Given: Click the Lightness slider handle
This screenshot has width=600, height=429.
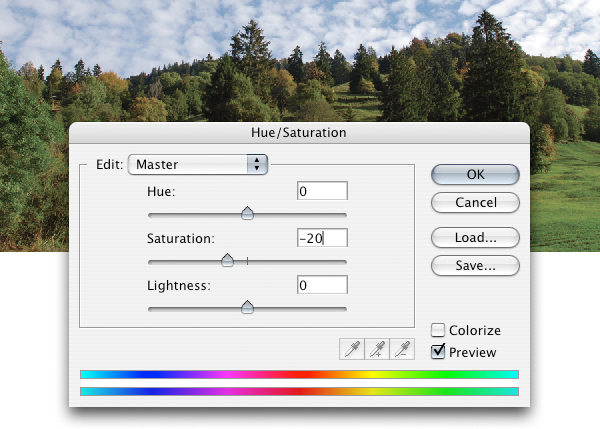Looking at the screenshot, I should coord(248,307).
